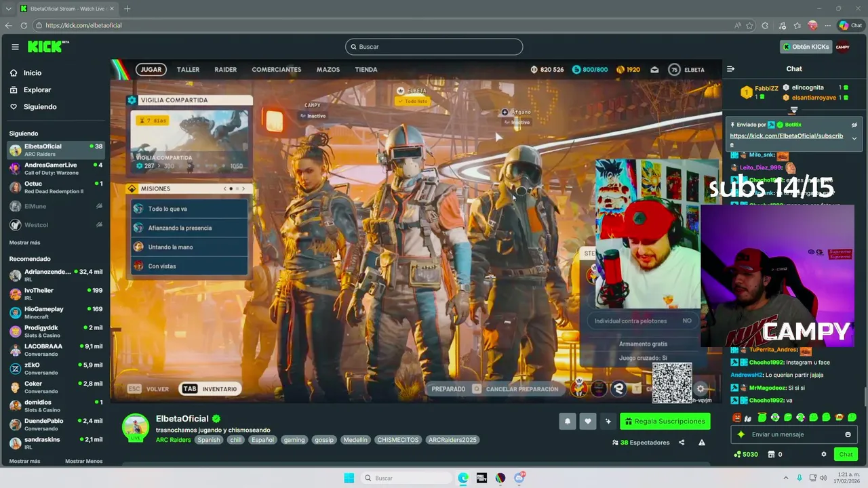This screenshot has height=488, width=868.
Task: Follow the channel with heart button
Action: pyautogui.click(x=588, y=422)
